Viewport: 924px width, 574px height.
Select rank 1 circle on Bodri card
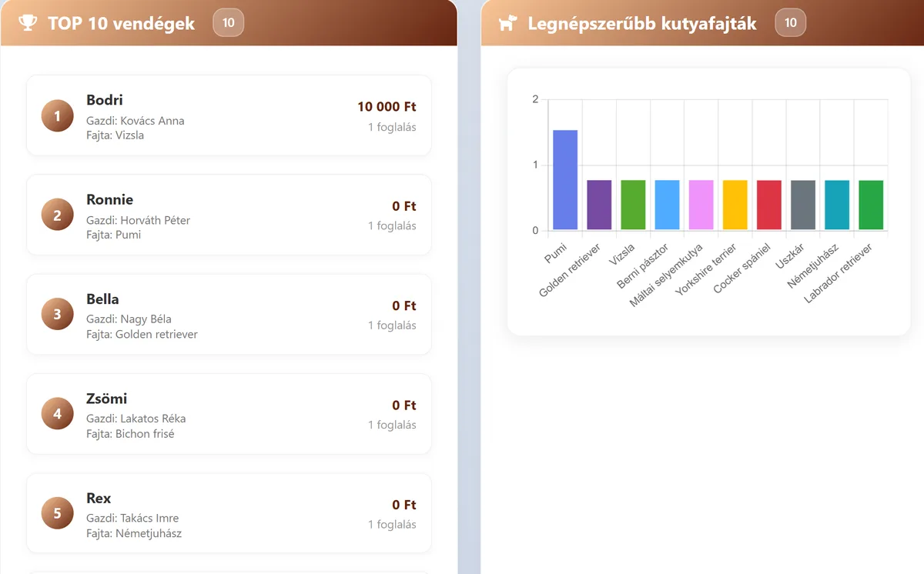[57, 116]
